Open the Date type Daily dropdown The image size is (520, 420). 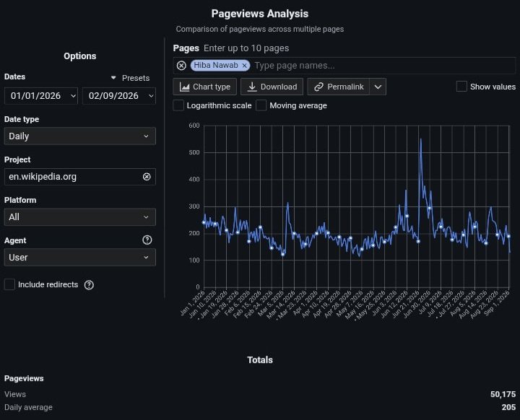(80, 136)
